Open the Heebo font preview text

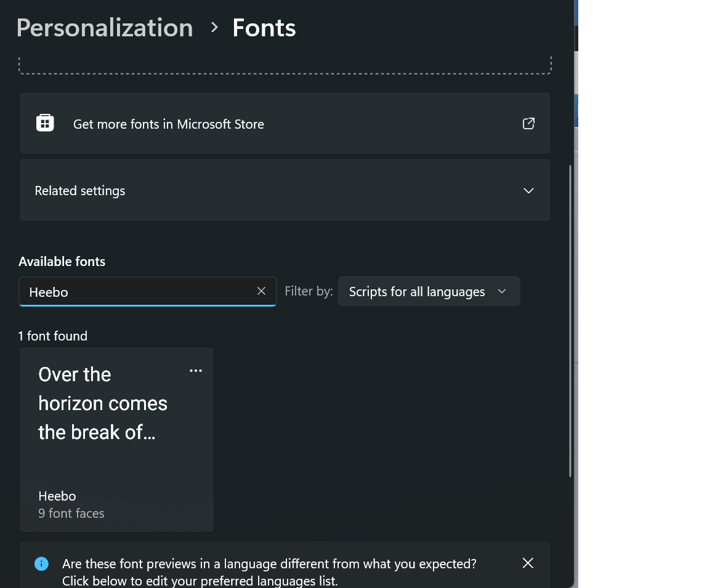[102, 403]
